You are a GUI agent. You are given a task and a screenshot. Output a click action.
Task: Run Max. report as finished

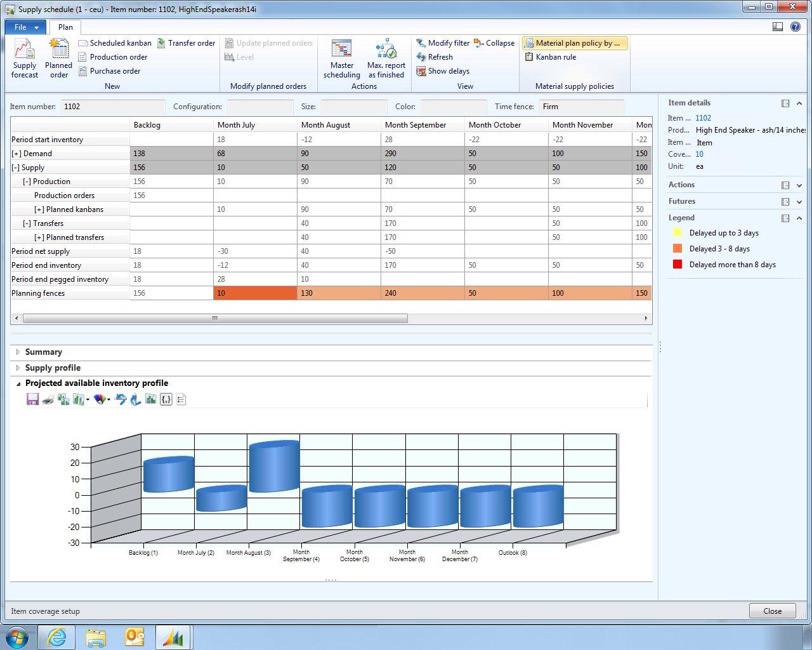click(x=386, y=58)
